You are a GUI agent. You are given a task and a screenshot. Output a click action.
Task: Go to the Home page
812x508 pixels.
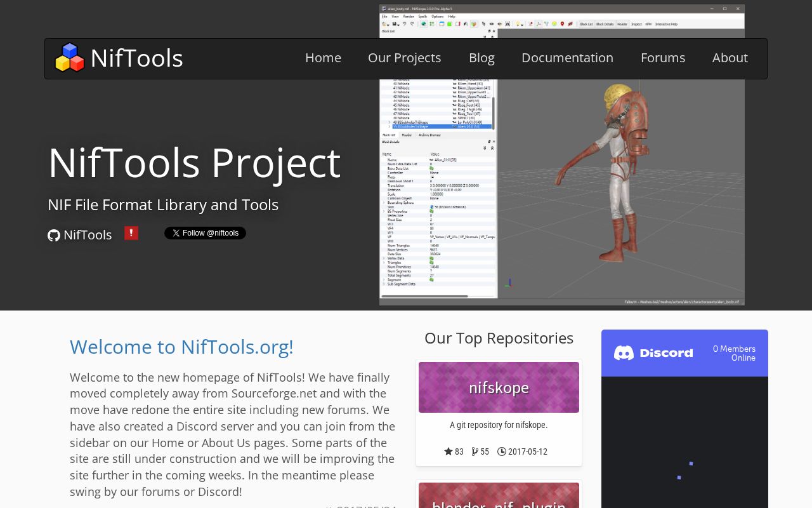[x=323, y=58]
